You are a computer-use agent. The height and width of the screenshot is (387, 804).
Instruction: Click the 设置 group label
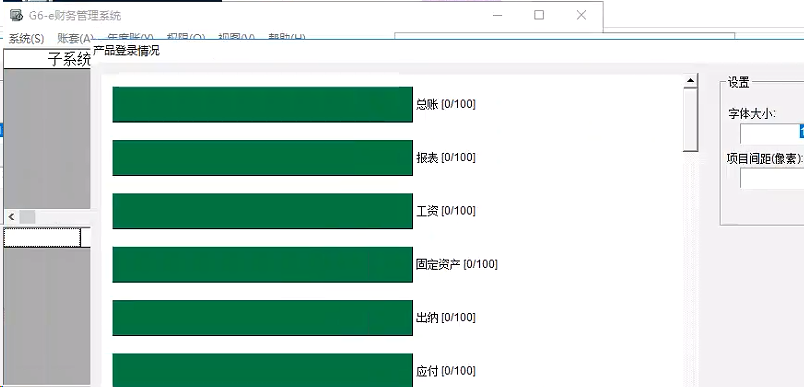739,83
